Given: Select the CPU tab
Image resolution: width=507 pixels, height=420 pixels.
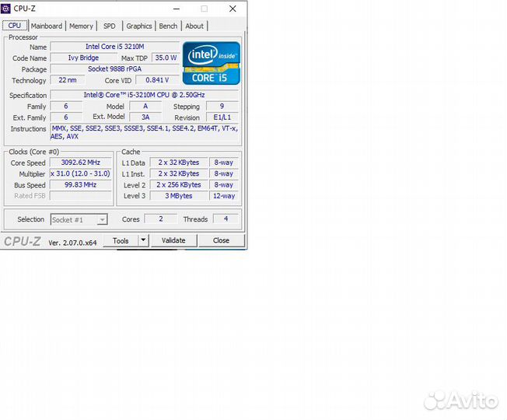Looking at the screenshot, I should tap(15, 26).
